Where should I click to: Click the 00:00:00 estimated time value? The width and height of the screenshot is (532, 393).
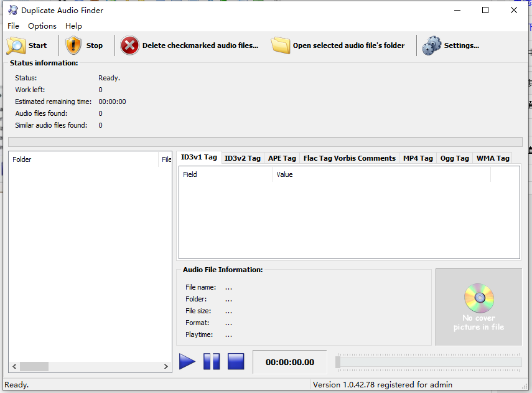click(112, 102)
